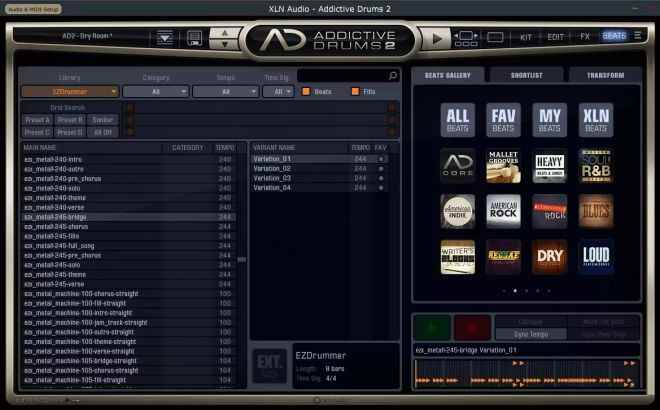Open the Blues beats pack
Image resolution: width=660 pixels, height=410 pixels.
(x=596, y=211)
